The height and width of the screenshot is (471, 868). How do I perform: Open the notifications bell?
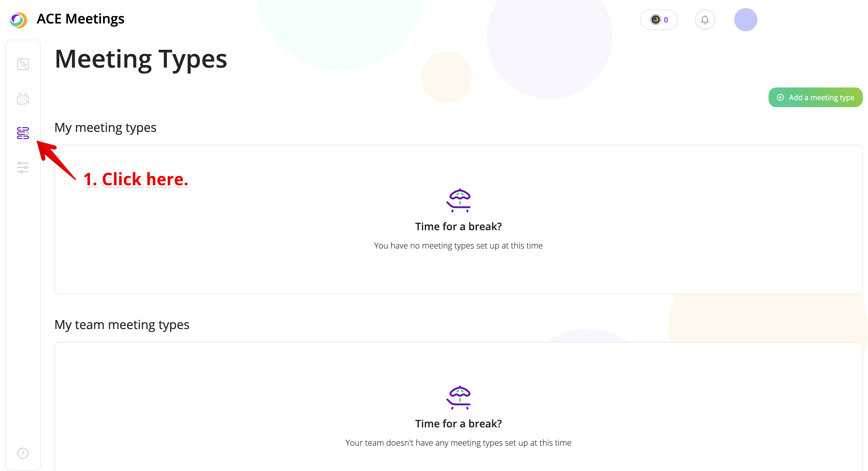[704, 20]
